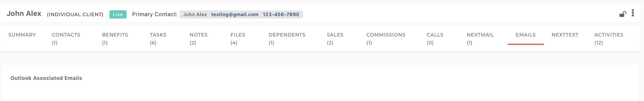Select the Tasks (6) tab

point(158,39)
